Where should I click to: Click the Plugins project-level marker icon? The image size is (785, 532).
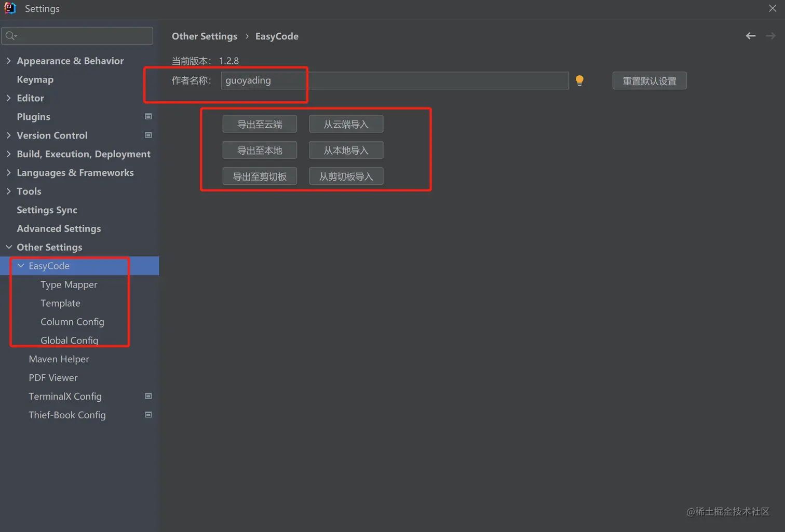148,117
